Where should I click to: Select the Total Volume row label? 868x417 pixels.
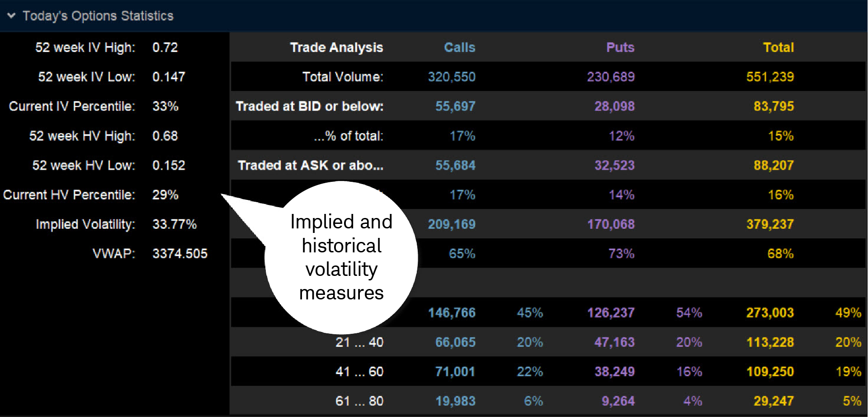coord(343,76)
